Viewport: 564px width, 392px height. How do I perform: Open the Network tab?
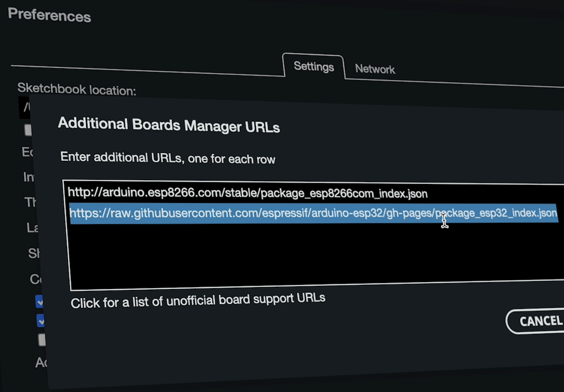click(375, 69)
